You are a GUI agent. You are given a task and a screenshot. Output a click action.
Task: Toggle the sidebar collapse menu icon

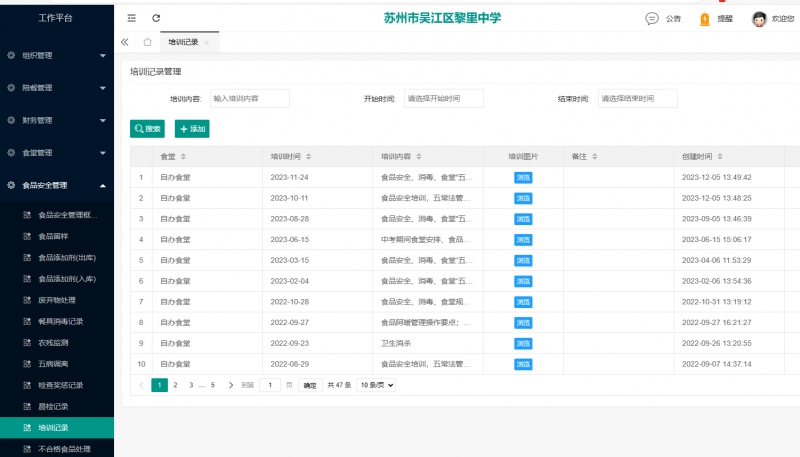pos(132,18)
